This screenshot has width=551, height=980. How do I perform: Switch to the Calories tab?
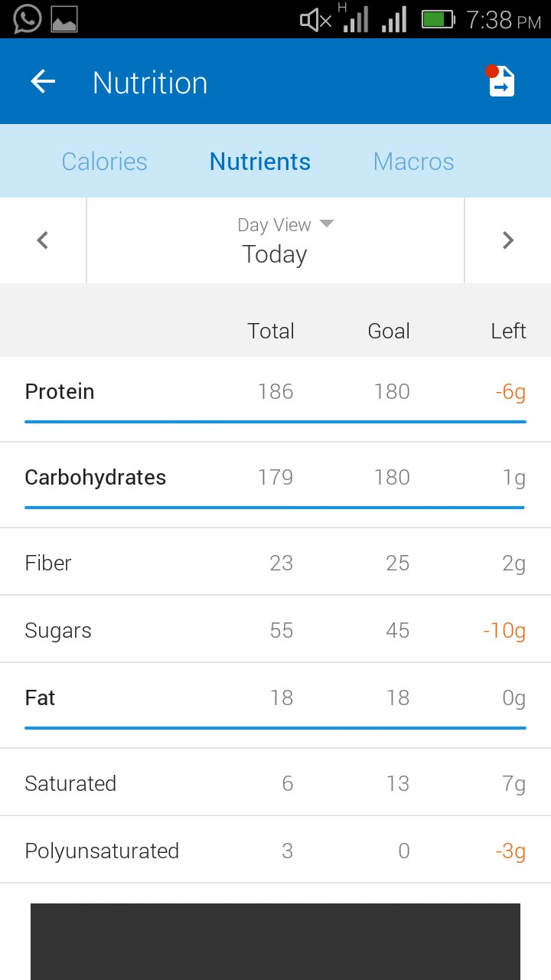click(x=104, y=162)
